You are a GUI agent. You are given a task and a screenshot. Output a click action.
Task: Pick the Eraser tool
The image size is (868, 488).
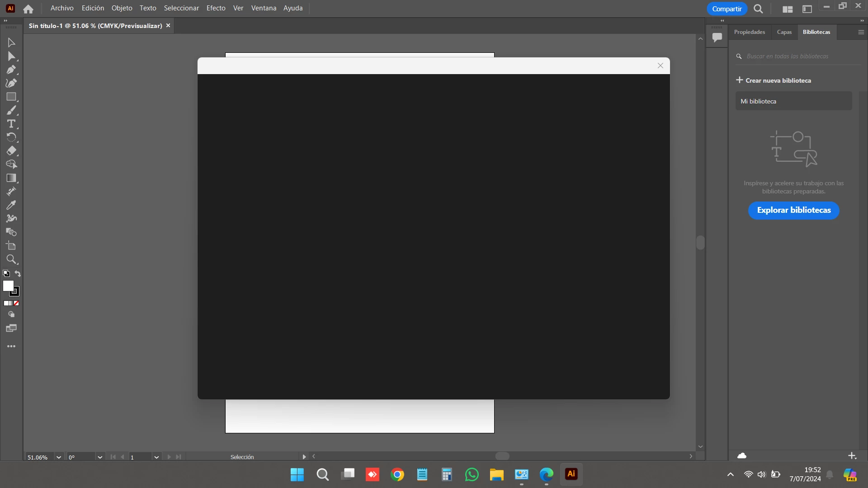11,151
